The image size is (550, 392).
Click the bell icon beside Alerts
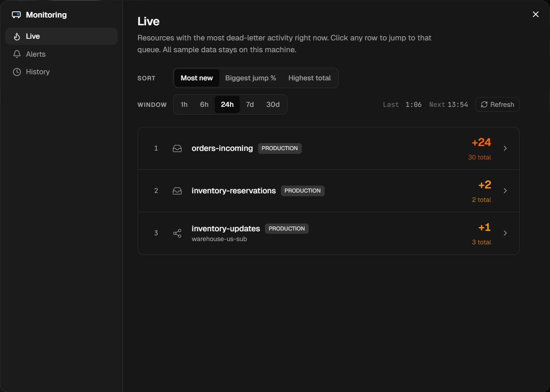pos(17,54)
